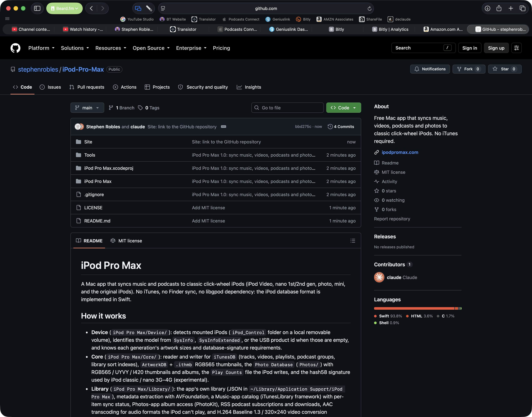Fork the repository
Screen dimensions: 532x417
point(469,69)
